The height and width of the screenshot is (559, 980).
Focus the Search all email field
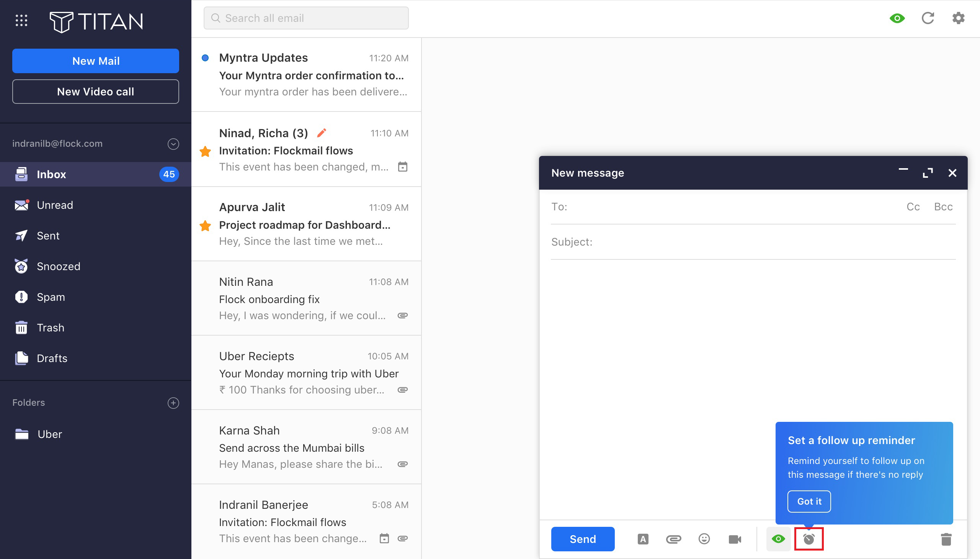tap(306, 18)
